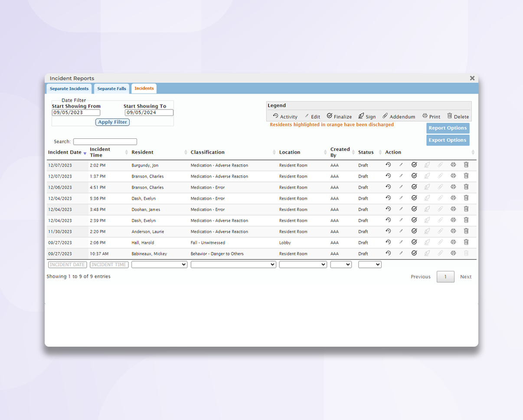Switch to the Separate Incidents tab
This screenshot has height=420, width=523.
click(69, 89)
